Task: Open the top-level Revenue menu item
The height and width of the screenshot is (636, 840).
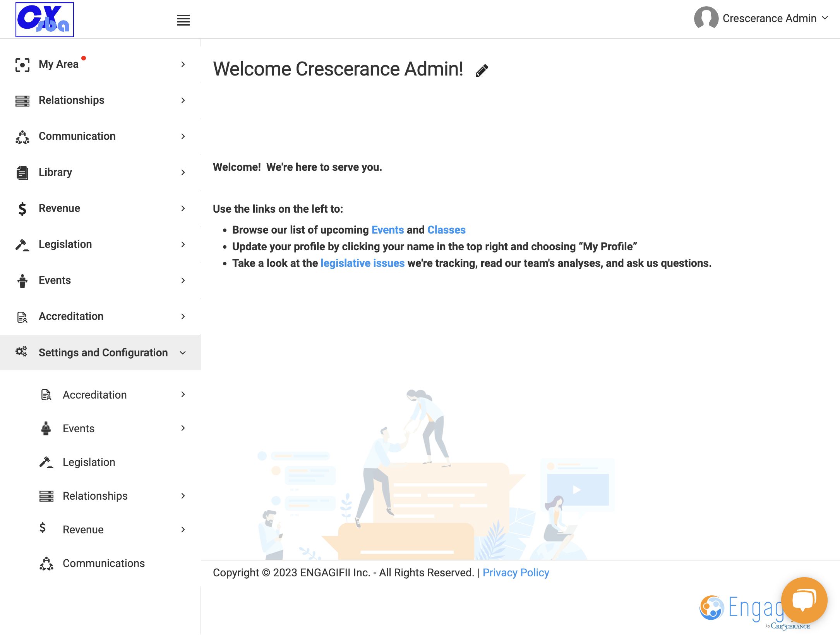Action: pyautogui.click(x=101, y=208)
